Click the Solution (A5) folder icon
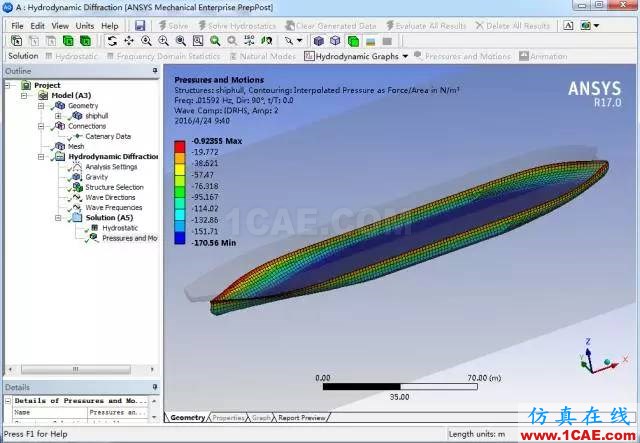Viewport: 640px width, 443px height. pyautogui.click(x=76, y=217)
